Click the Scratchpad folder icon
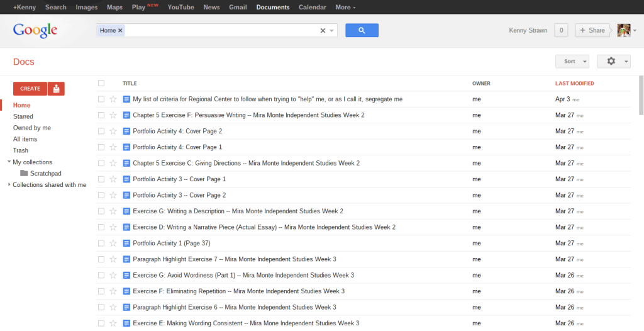644x331 pixels. (x=24, y=173)
